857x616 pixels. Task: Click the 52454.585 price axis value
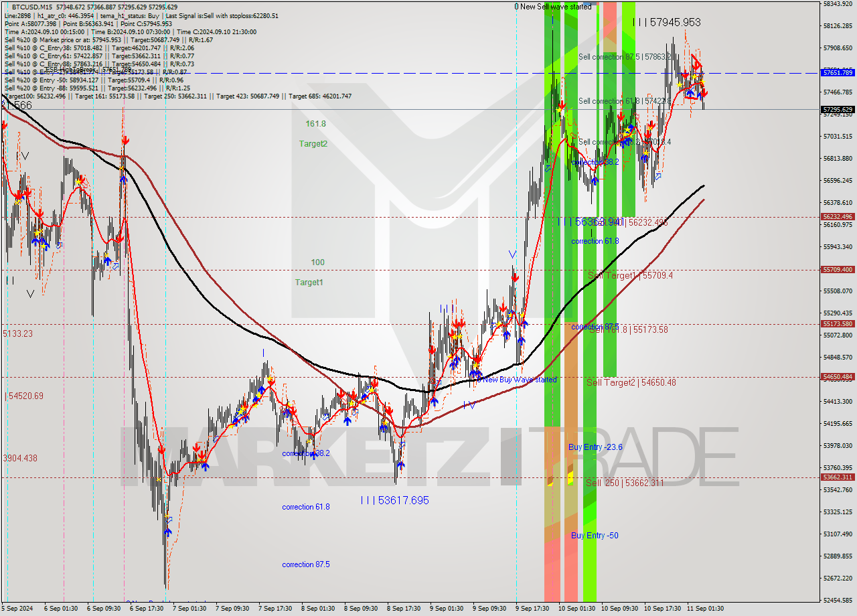838,600
